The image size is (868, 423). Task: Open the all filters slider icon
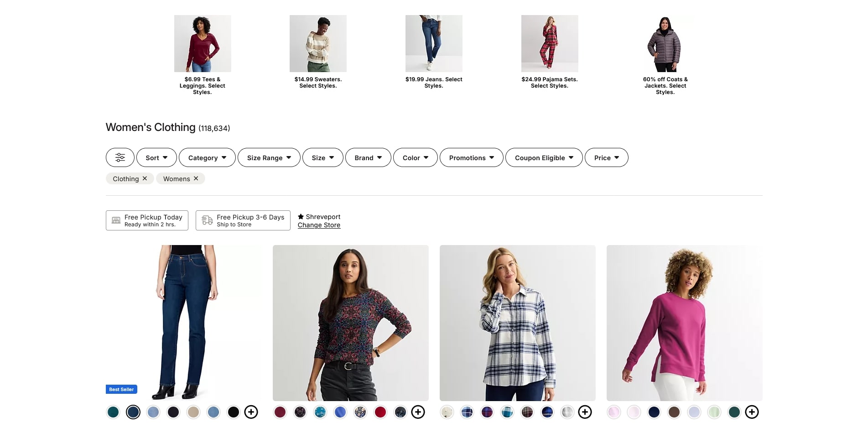click(x=120, y=157)
